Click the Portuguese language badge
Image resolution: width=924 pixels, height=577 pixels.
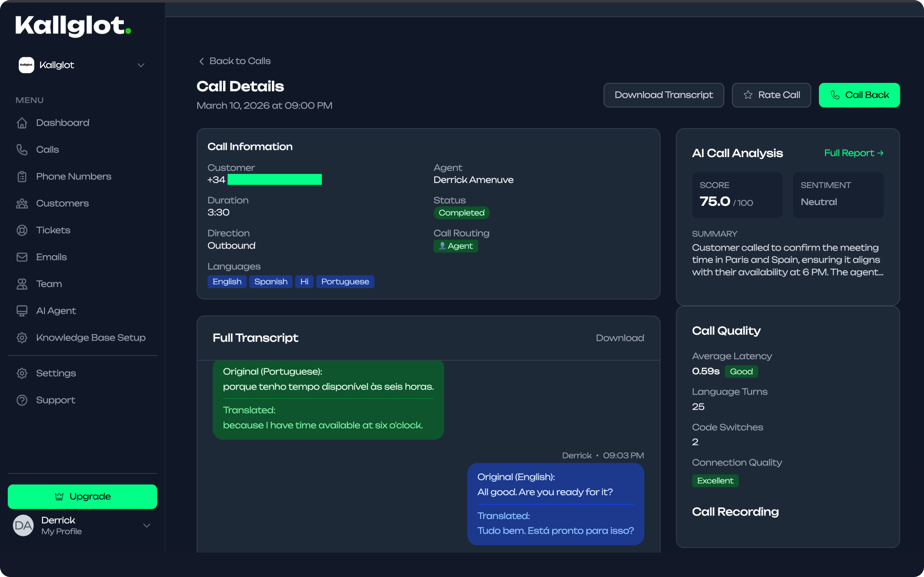tap(345, 281)
